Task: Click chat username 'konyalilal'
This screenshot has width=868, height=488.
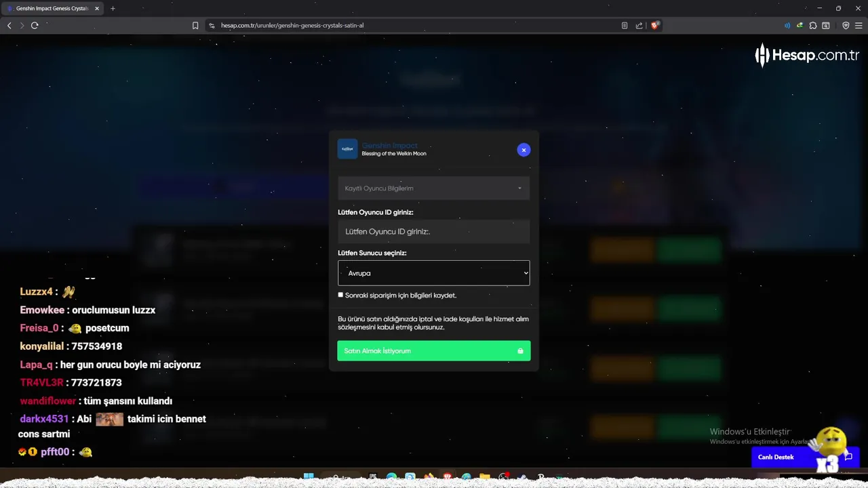Action: coord(41,346)
